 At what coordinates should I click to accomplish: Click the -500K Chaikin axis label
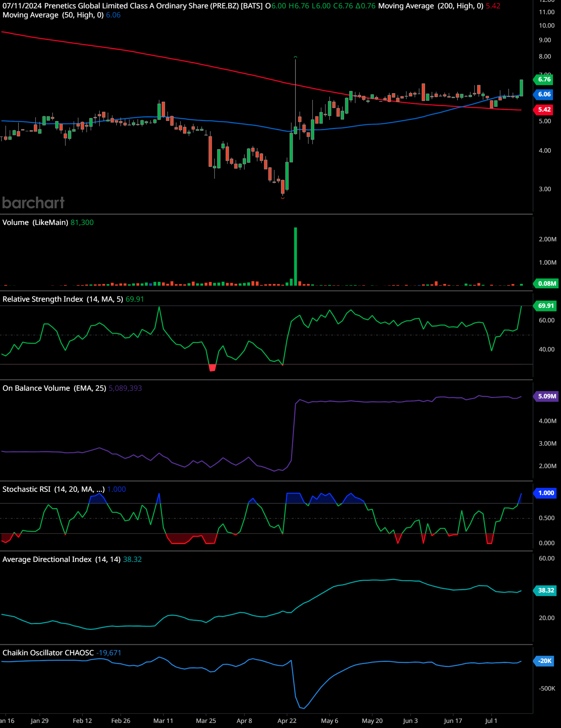click(547, 688)
